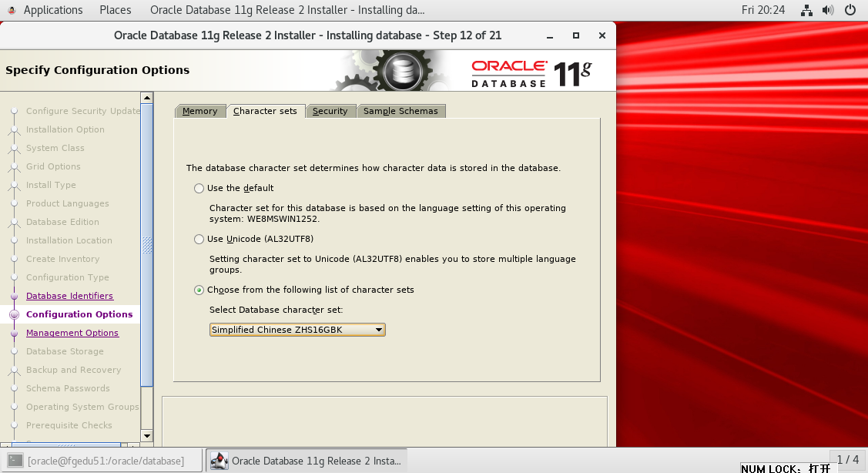Close the Oracle installer window
Screen dimensions: 868x473
(602, 35)
